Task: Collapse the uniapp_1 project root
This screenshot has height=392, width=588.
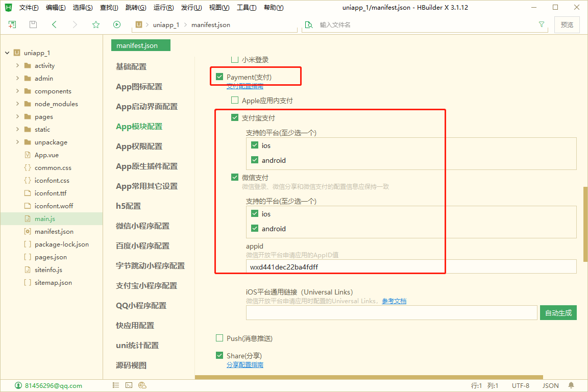Action: click(7, 53)
